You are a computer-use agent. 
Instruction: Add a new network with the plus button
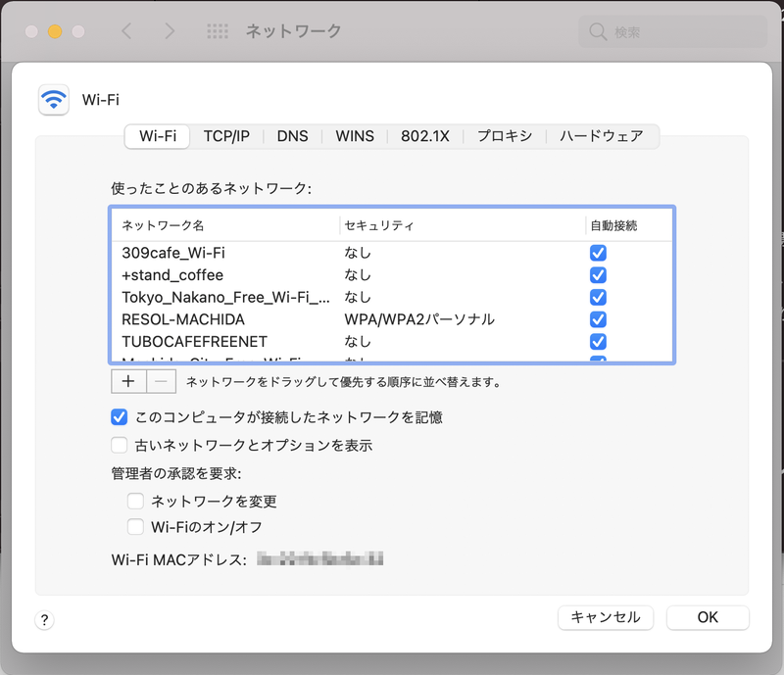127,380
